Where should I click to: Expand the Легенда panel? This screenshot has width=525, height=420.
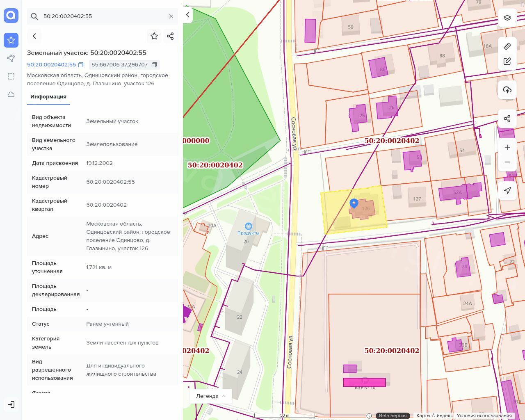click(210, 396)
